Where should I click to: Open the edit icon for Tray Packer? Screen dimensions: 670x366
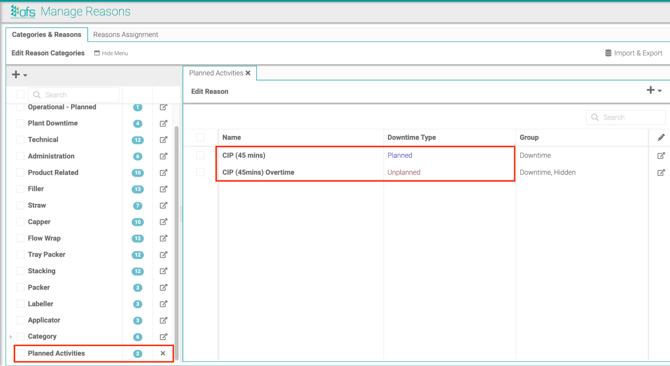point(163,255)
